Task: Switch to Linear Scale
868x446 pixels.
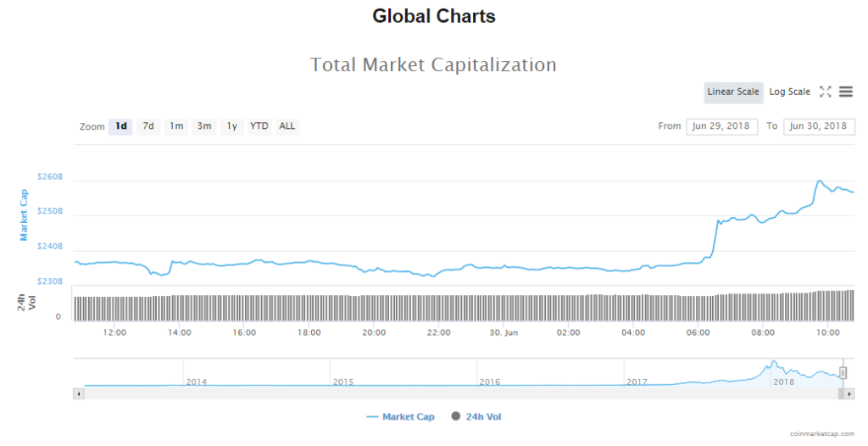Action: (733, 92)
